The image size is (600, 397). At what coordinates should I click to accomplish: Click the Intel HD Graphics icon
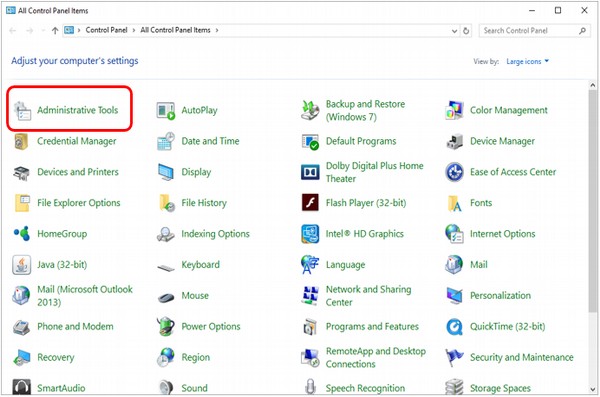(310, 234)
